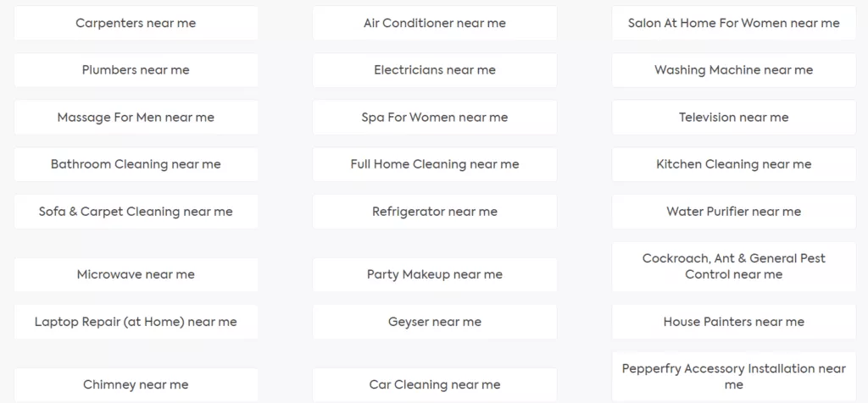Image resolution: width=868 pixels, height=403 pixels.
Task: Choose Refrigerator near me
Action: (435, 212)
